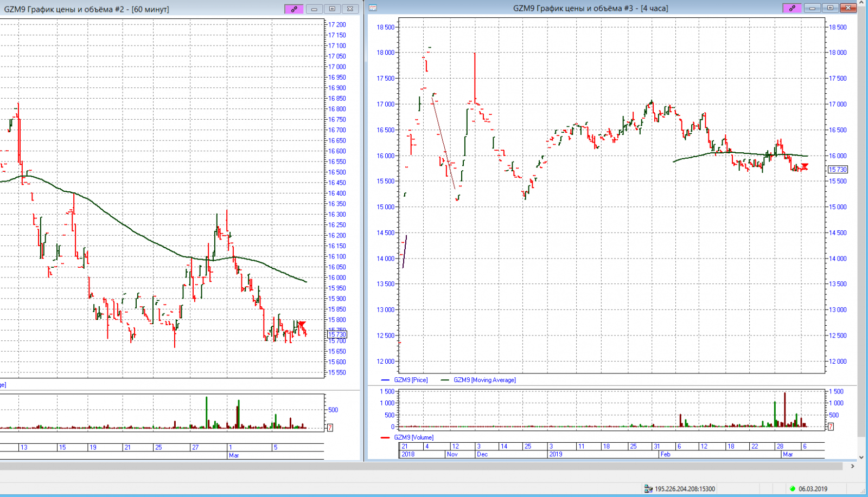Maximize the 4-hour chart window
Image resolution: width=868 pixels, height=497 pixels.
tap(829, 8)
